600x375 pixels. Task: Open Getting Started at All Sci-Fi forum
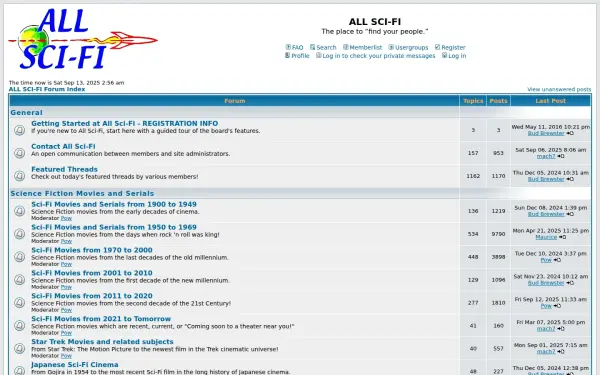(124, 124)
